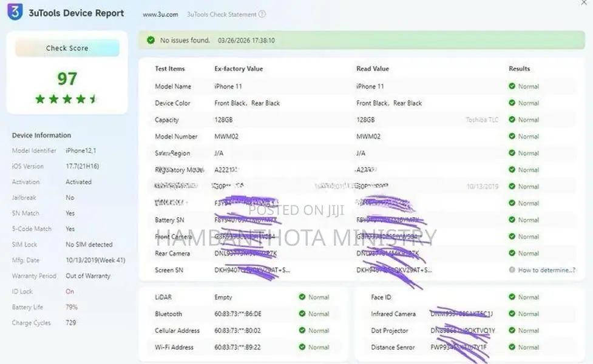Click the info icon beside How to determine

pyautogui.click(x=512, y=270)
